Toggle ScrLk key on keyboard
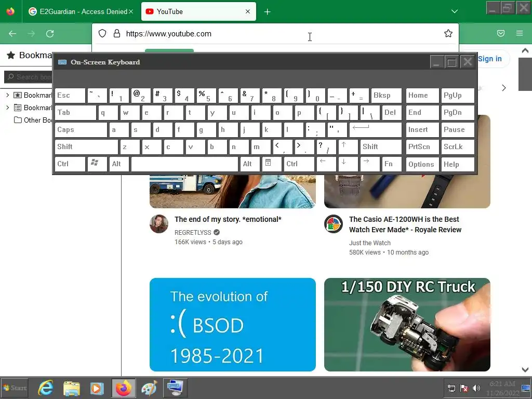The width and height of the screenshot is (532, 399). [x=457, y=147]
